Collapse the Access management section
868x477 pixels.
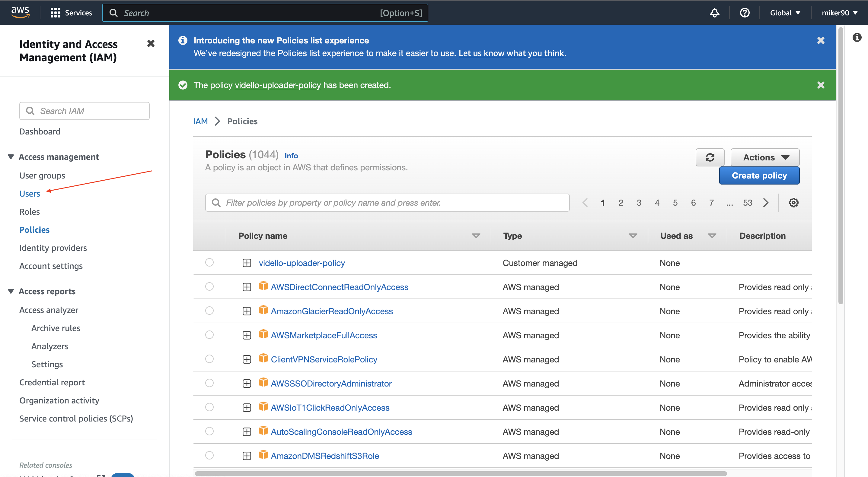(11, 157)
